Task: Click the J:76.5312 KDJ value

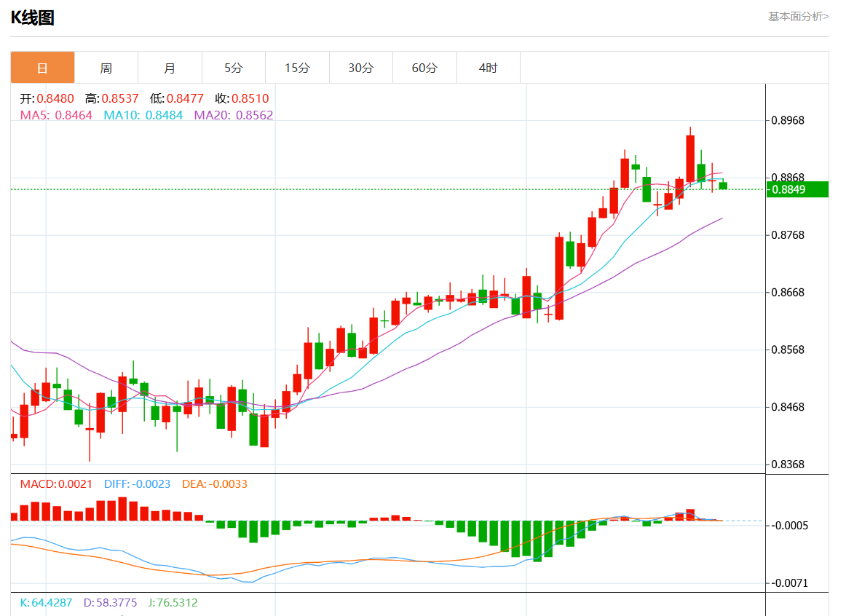Action: [173, 602]
